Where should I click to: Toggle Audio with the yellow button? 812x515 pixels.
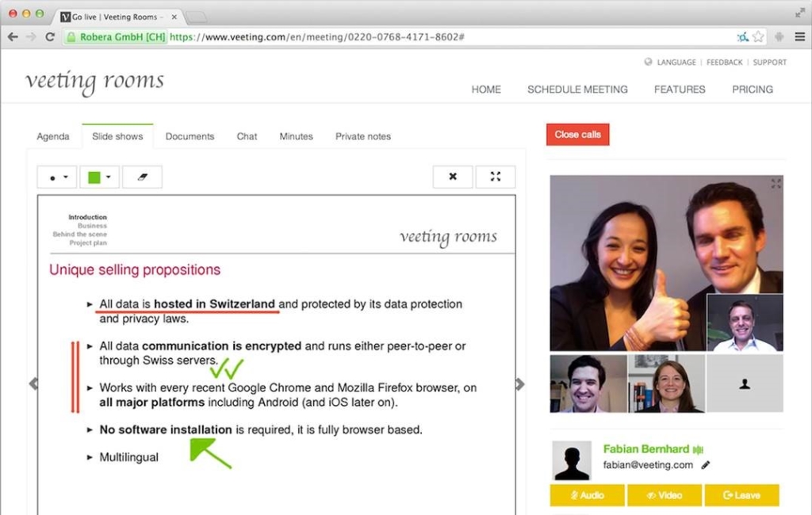[588, 495]
